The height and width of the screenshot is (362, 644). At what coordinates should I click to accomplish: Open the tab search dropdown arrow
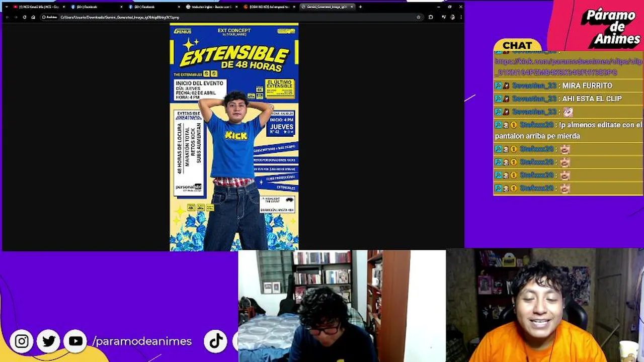pyautogui.click(x=7, y=7)
